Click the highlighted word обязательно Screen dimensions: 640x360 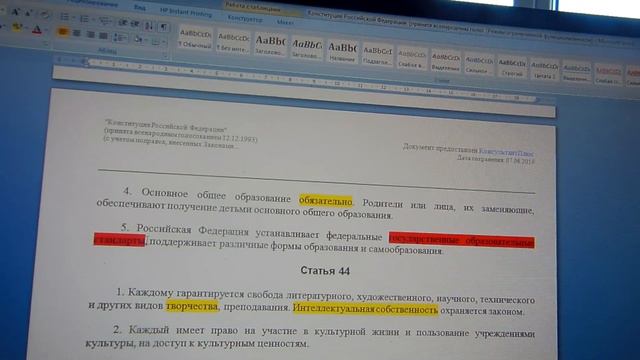[x=326, y=200]
